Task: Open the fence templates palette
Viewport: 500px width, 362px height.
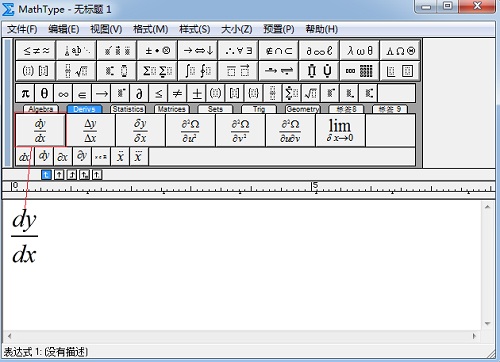Action: (x=36, y=71)
